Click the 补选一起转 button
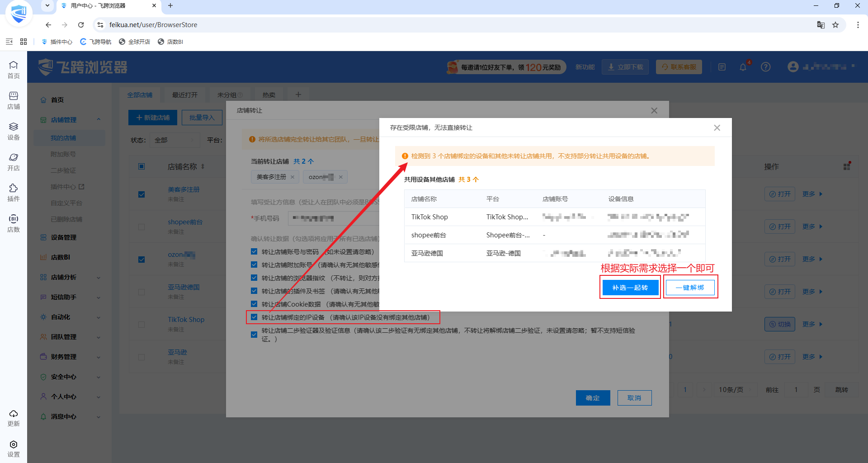 coord(630,288)
